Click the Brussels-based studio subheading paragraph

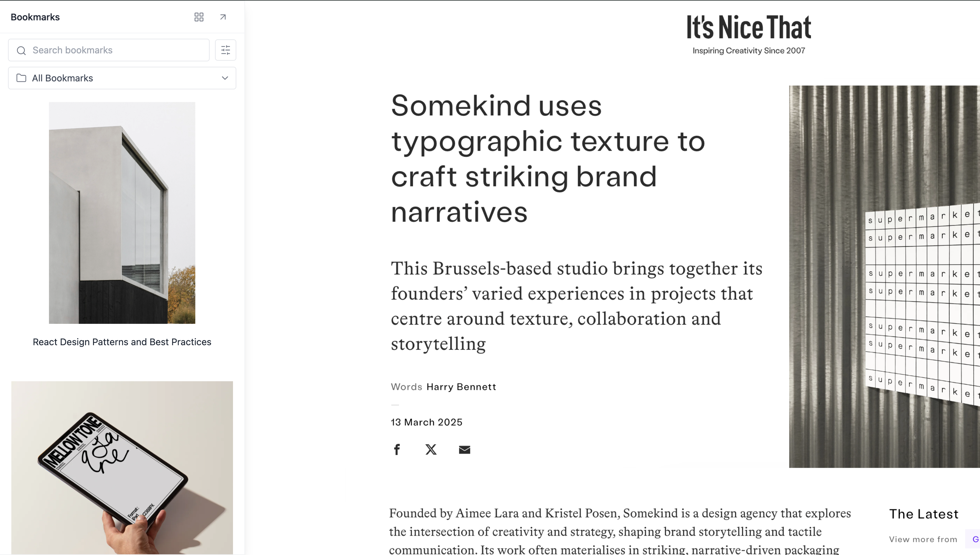[x=577, y=306]
